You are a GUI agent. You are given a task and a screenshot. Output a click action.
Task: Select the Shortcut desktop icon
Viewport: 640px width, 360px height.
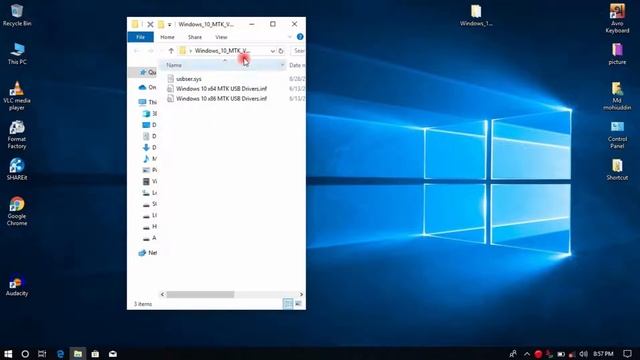617,169
